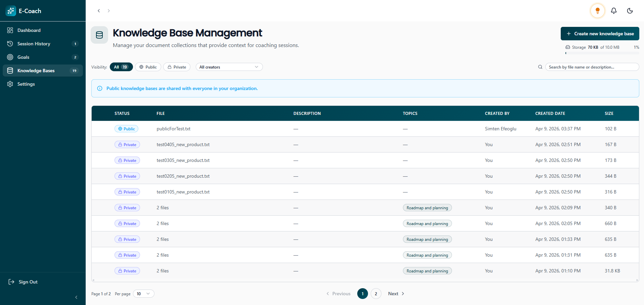Open the notifications bell
Viewport: 644px width, 305px height.
[614, 11]
